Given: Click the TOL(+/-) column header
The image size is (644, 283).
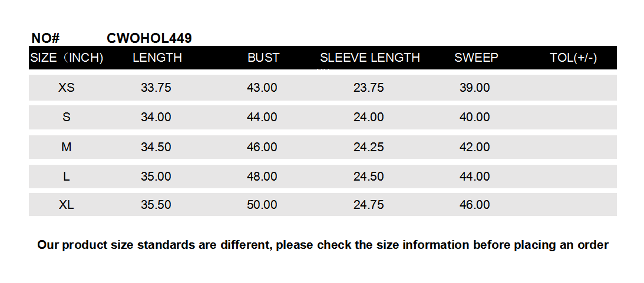Looking at the screenshot, I should pos(573,58).
